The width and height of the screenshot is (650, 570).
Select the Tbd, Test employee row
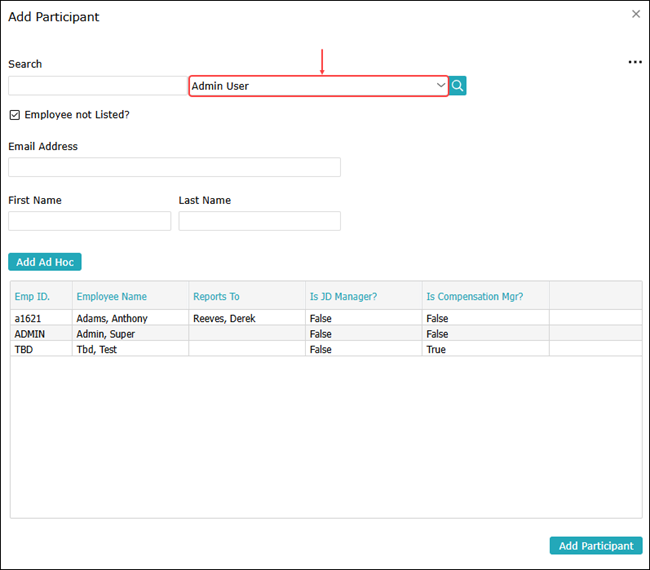point(96,350)
